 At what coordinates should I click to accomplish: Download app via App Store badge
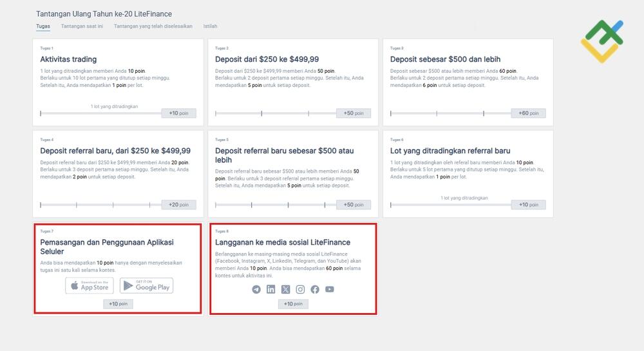tap(90, 286)
